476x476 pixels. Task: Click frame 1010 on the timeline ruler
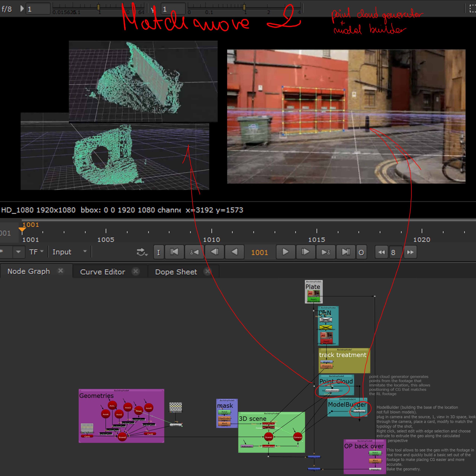click(x=211, y=239)
